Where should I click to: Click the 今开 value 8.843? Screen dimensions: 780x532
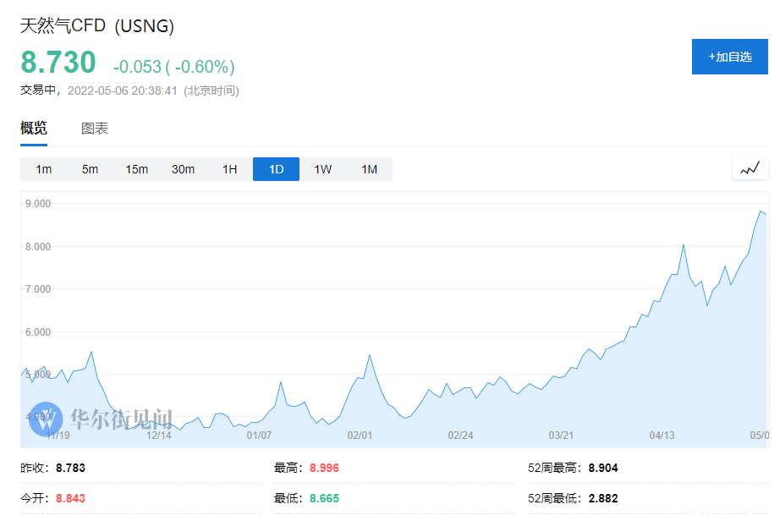point(70,498)
